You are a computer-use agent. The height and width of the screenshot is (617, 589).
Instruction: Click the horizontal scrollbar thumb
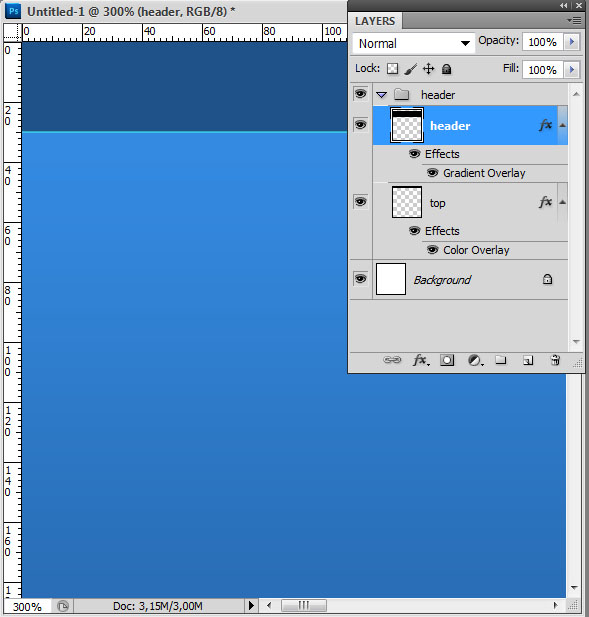click(x=304, y=605)
